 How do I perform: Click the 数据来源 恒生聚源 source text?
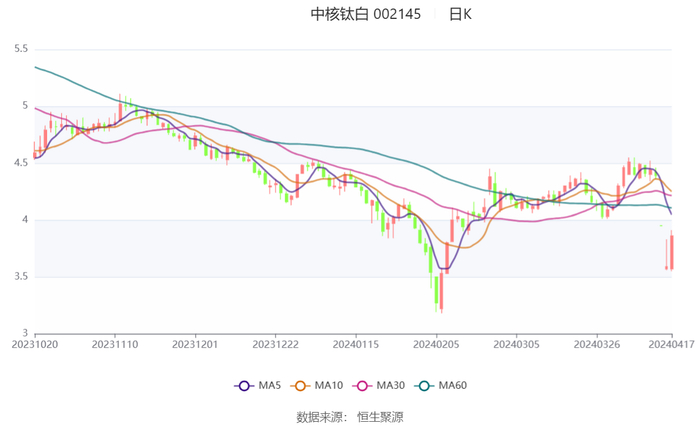tap(350, 416)
